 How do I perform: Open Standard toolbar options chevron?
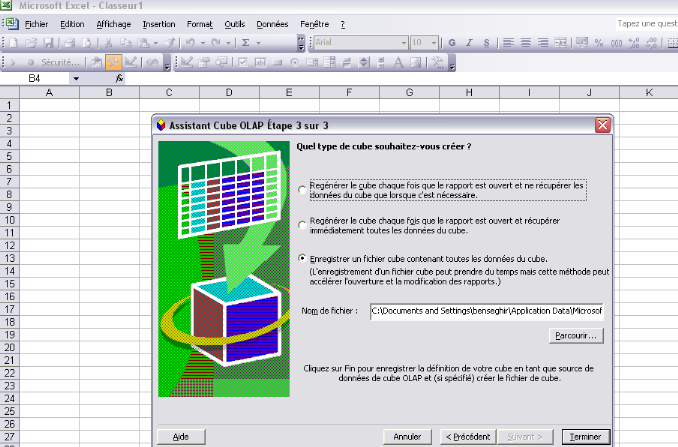[301, 43]
